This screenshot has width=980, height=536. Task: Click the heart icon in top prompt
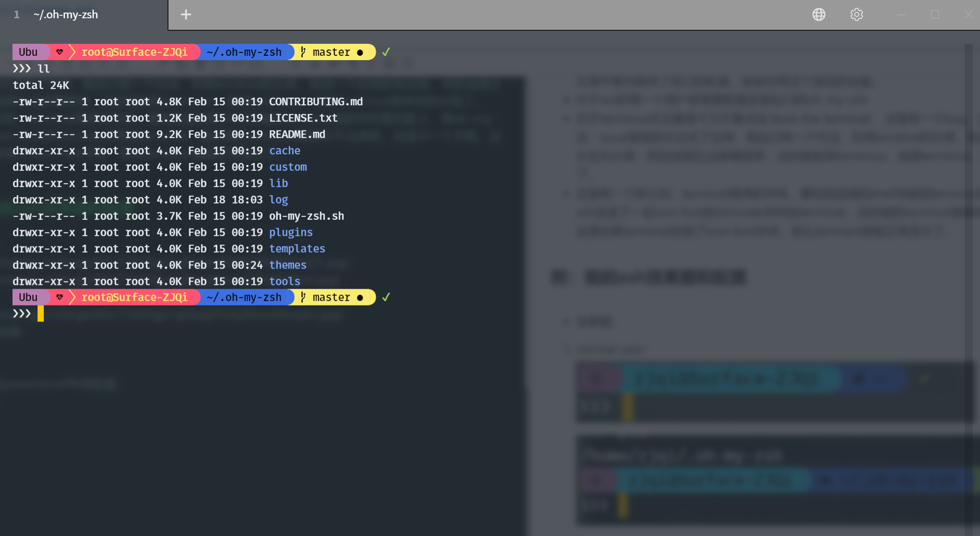click(x=59, y=52)
